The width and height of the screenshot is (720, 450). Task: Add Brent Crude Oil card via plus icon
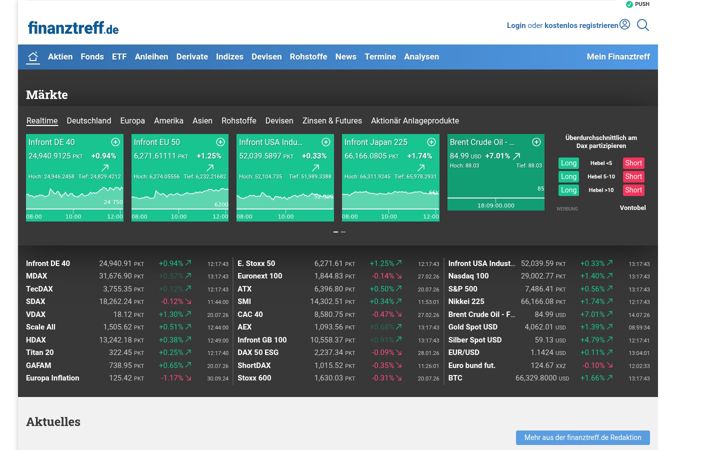pos(536,142)
